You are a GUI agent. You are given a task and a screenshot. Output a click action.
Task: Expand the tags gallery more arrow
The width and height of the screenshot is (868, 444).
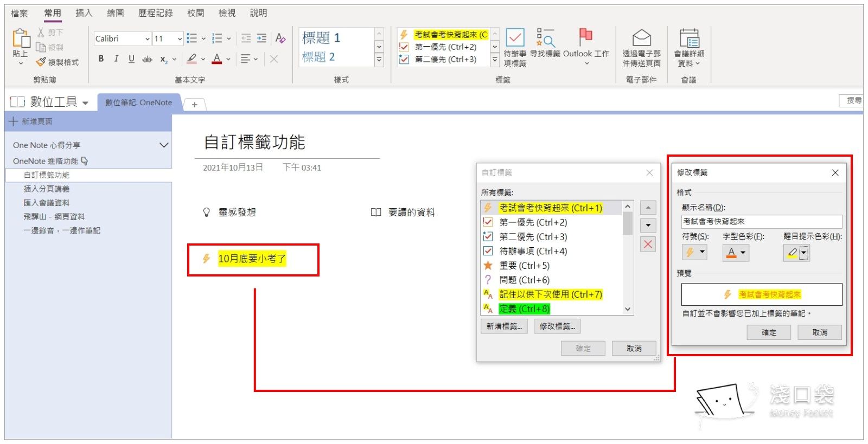pos(495,60)
